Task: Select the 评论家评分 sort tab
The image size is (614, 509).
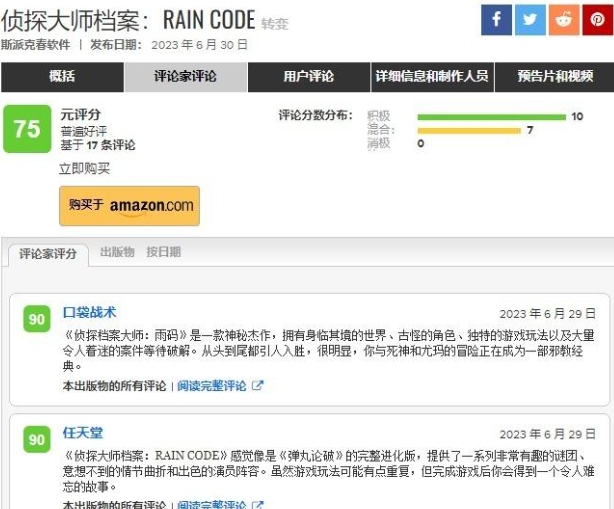Action: (48, 254)
